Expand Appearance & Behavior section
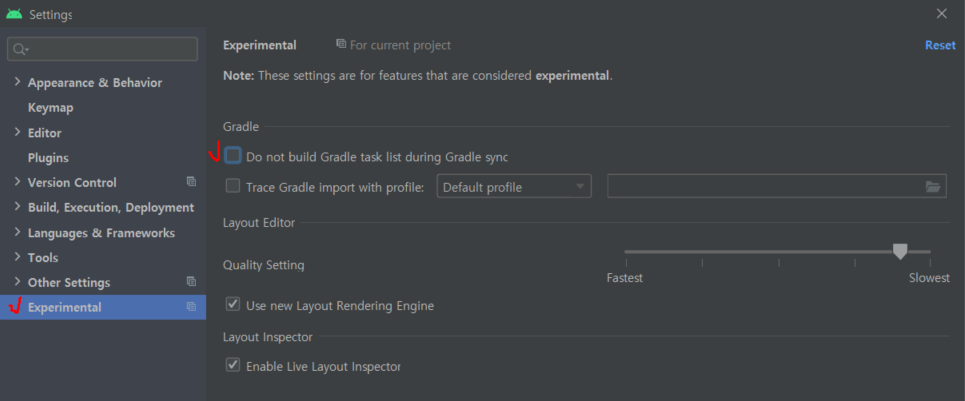The width and height of the screenshot is (965, 401). click(17, 82)
